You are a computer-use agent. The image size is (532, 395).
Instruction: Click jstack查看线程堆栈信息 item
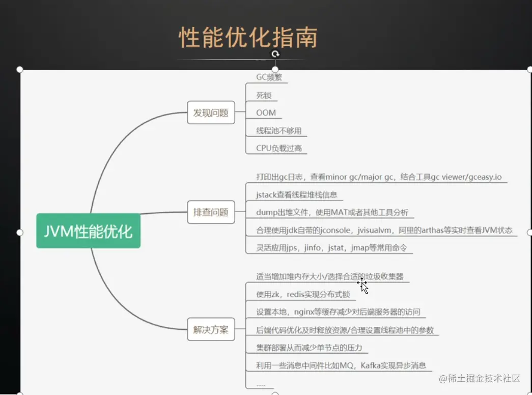(296, 194)
